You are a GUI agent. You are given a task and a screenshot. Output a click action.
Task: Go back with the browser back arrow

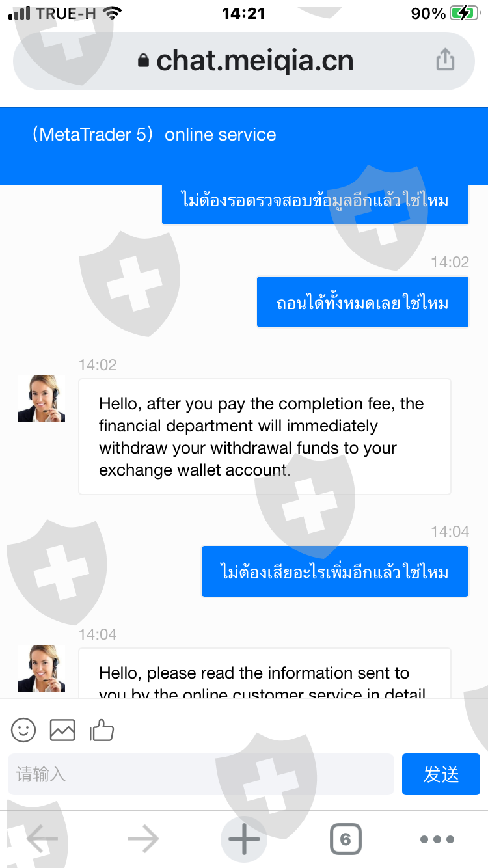(x=42, y=839)
